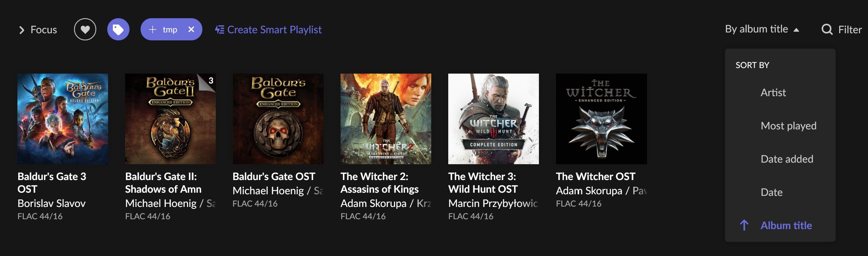Click Create Smart Playlist link
The height and width of the screenshot is (256, 868).
274,30
